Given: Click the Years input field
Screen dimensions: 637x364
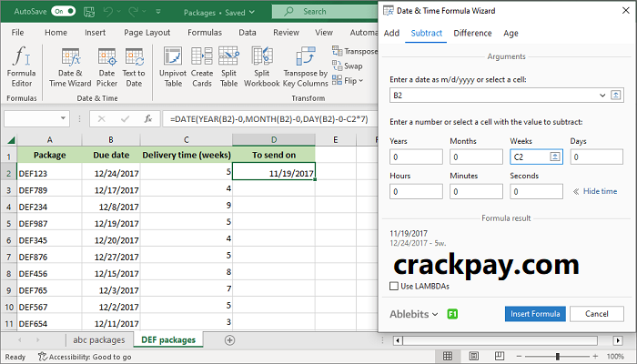Looking at the screenshot, I should point(416,157).
